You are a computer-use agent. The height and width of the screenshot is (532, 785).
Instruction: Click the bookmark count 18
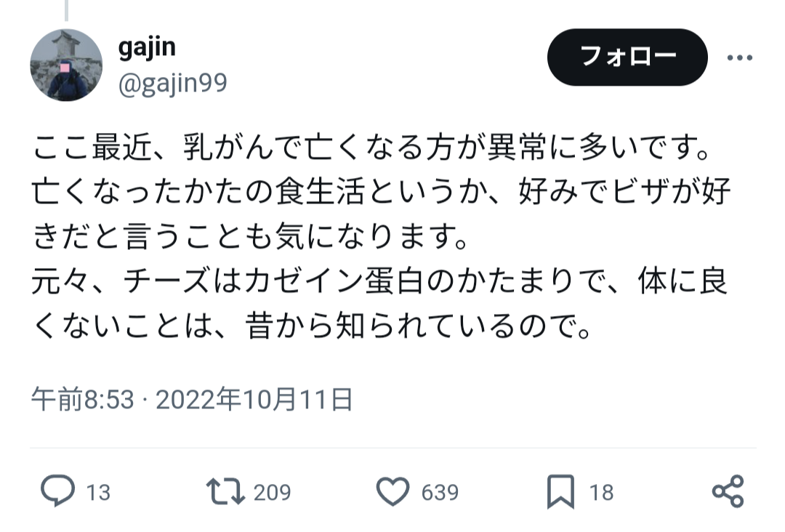pos(601,493)
